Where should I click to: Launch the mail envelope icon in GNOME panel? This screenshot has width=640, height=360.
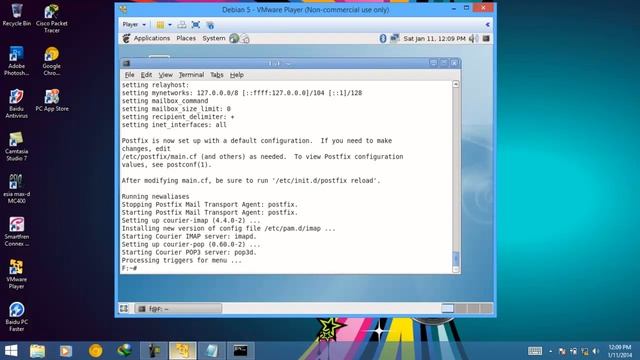click(245, 39)
